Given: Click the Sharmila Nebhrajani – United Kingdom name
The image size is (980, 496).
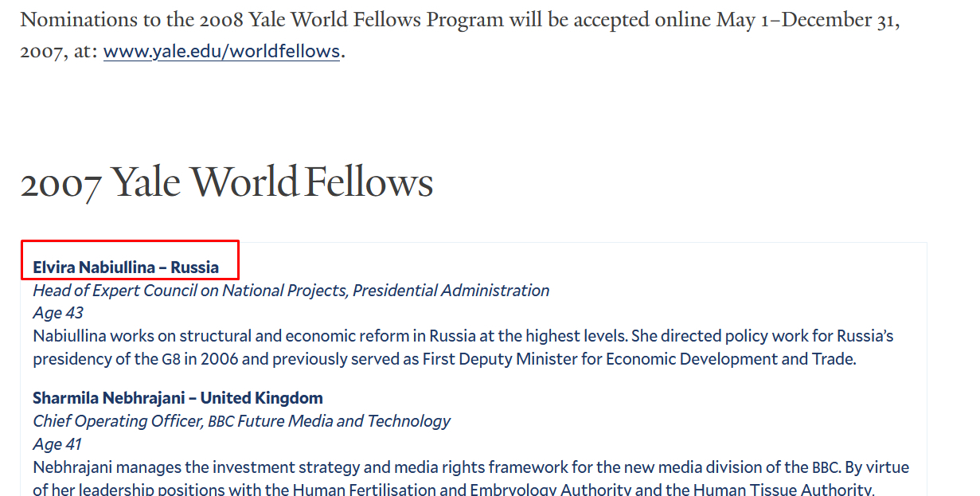Looking at the screenshot, I should [178, 397].
